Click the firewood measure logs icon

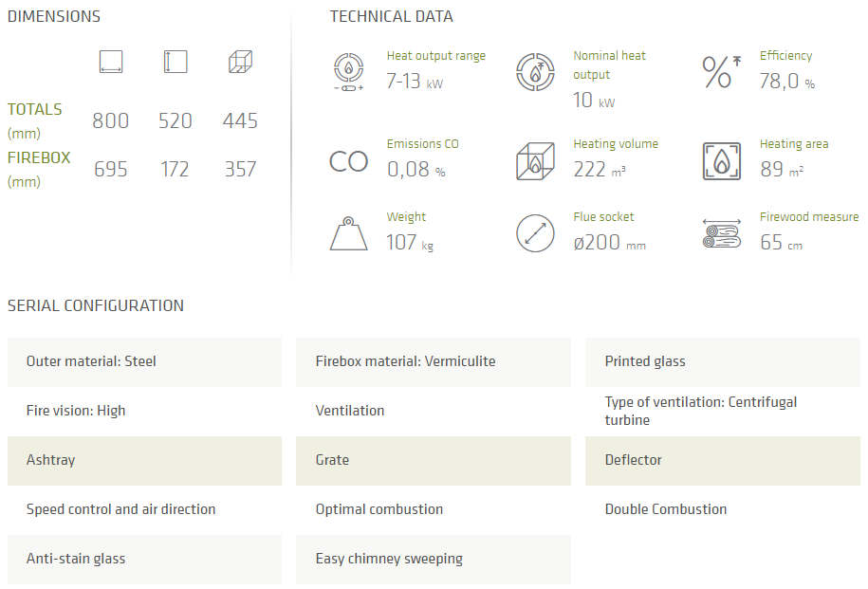pyautogui.click(x=721, y=233)
